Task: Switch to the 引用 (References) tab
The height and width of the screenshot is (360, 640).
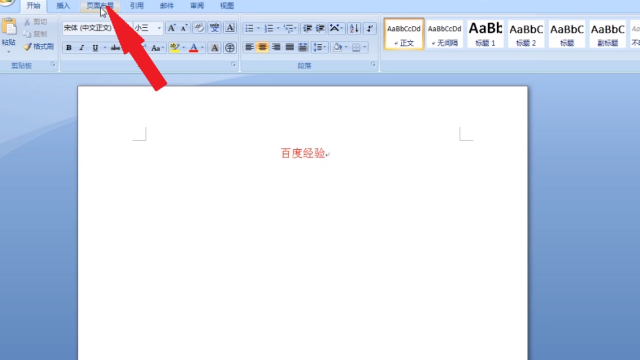Action: [136, 6]
